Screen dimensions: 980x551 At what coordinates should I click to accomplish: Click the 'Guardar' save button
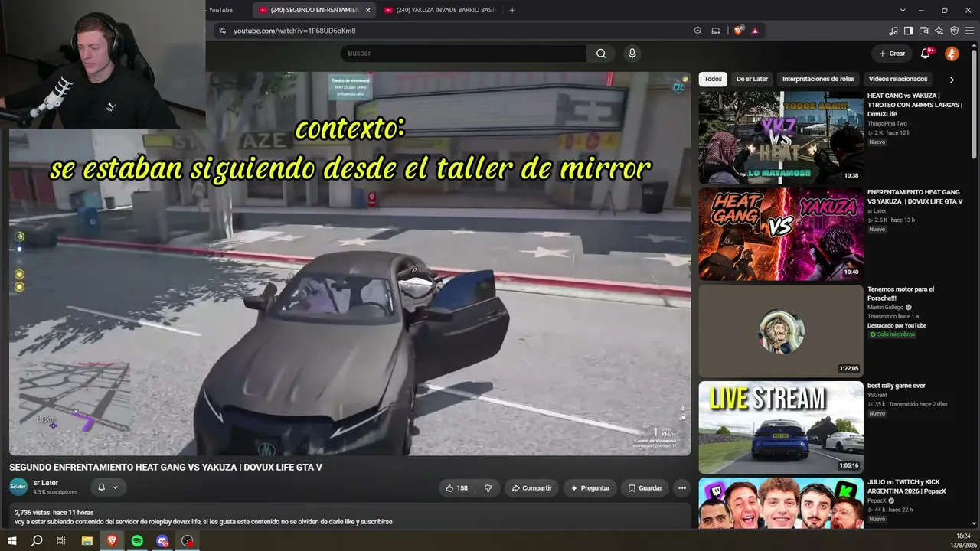click(x=645, y=488)
